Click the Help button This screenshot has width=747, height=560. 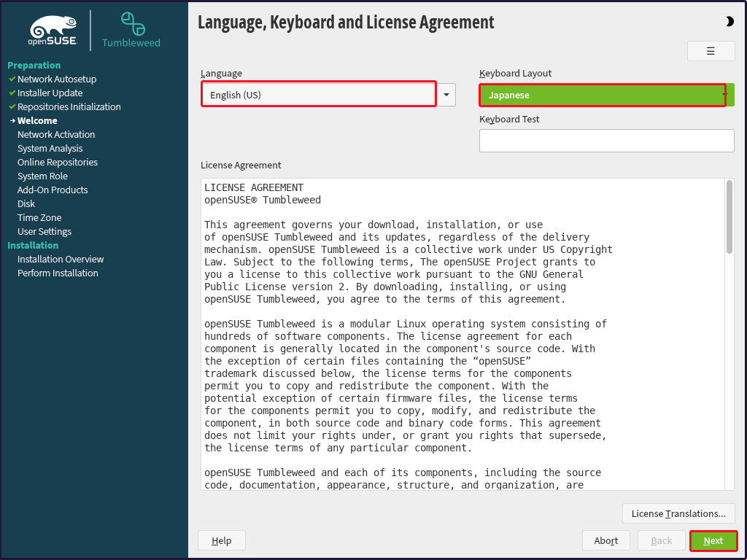click(222, 540)
